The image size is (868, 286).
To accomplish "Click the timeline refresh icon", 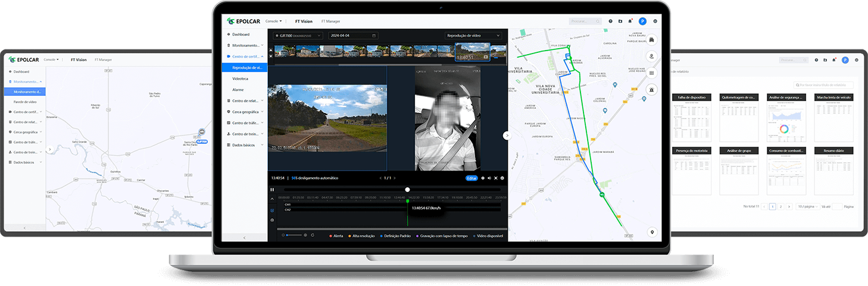I will coord(313,235).
